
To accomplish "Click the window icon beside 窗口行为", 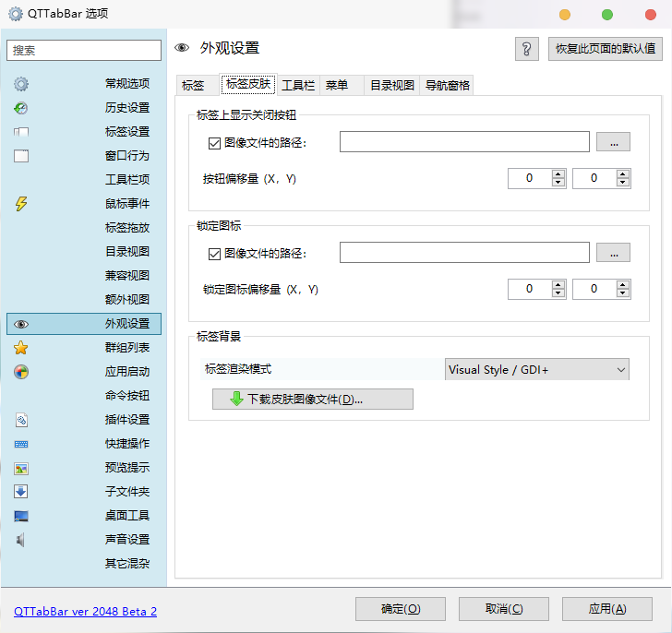I will (21, 156).
